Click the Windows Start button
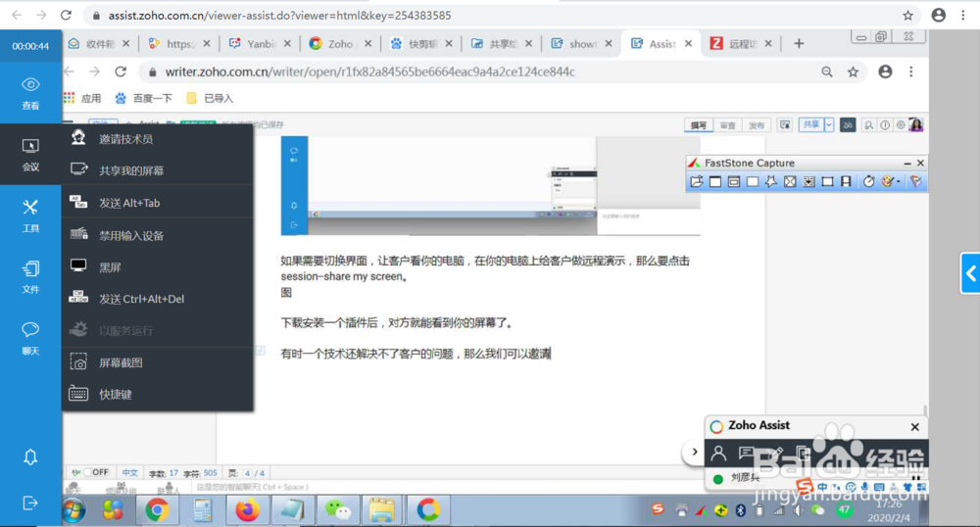 [x=73, y=510]
